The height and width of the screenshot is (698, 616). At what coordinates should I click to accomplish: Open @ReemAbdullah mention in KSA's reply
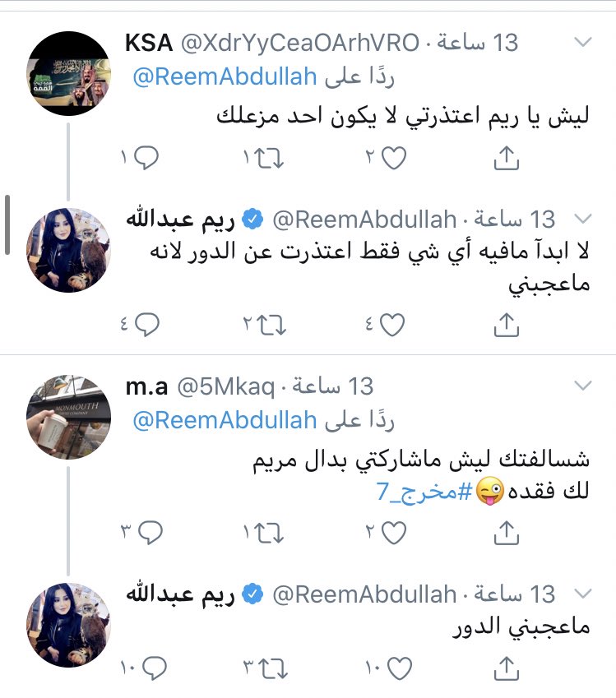(x=225, y=77)
